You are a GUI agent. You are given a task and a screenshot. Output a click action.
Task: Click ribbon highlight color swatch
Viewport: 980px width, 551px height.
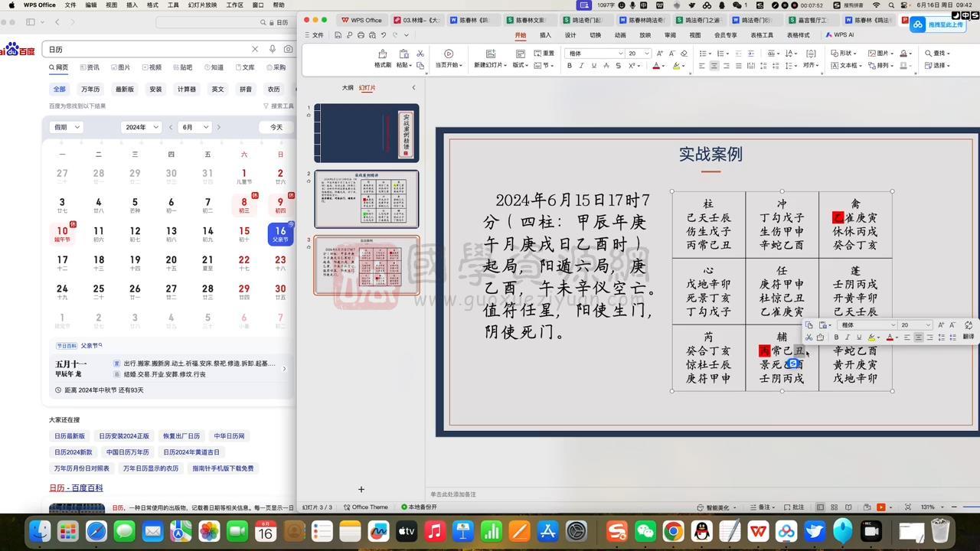click(677, 66)
